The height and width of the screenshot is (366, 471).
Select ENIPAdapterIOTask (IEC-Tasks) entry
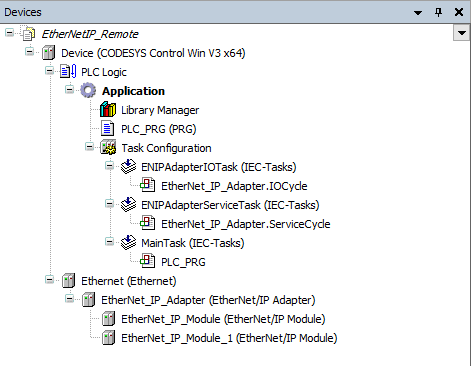click(219, 167)
